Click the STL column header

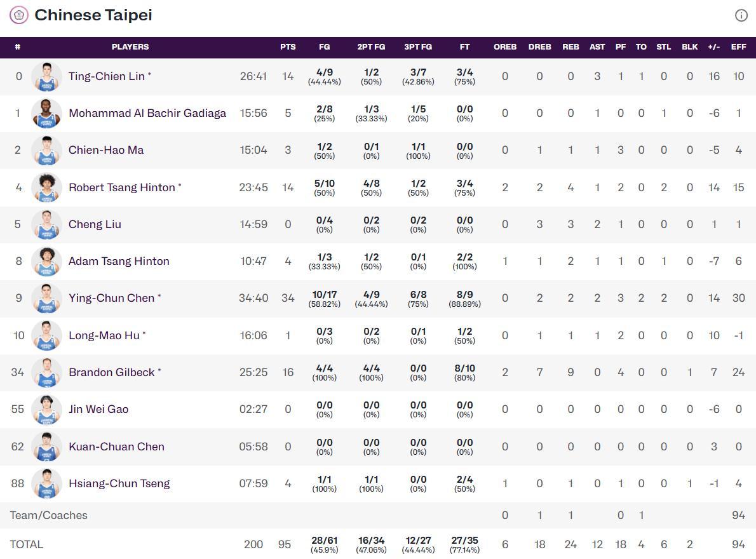[x=664, y=47]
